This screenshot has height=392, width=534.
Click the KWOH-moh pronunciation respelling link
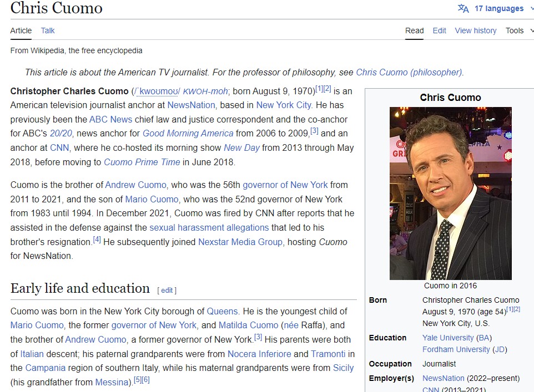(205, 91)
